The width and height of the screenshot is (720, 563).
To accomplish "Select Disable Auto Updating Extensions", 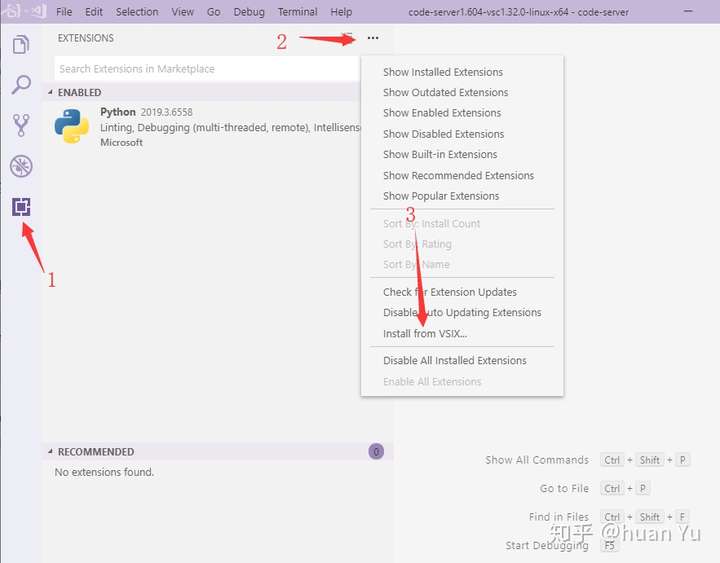I will click(x=462, y=313).
